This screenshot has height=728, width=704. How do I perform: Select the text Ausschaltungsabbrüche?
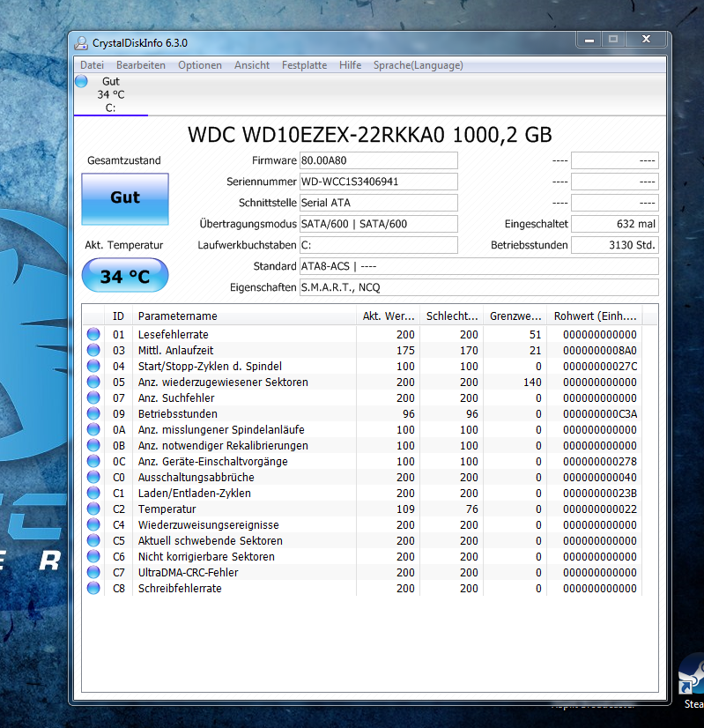click(196, 477)
